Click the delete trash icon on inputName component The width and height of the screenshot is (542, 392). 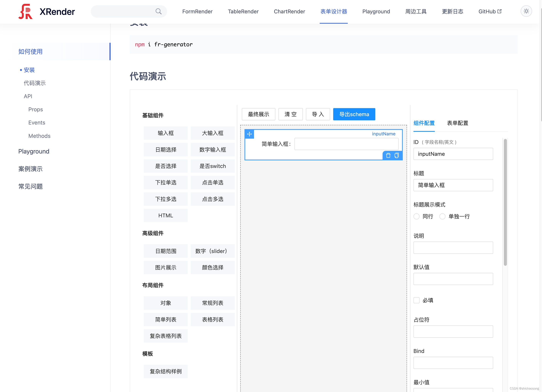click(388, 155)
